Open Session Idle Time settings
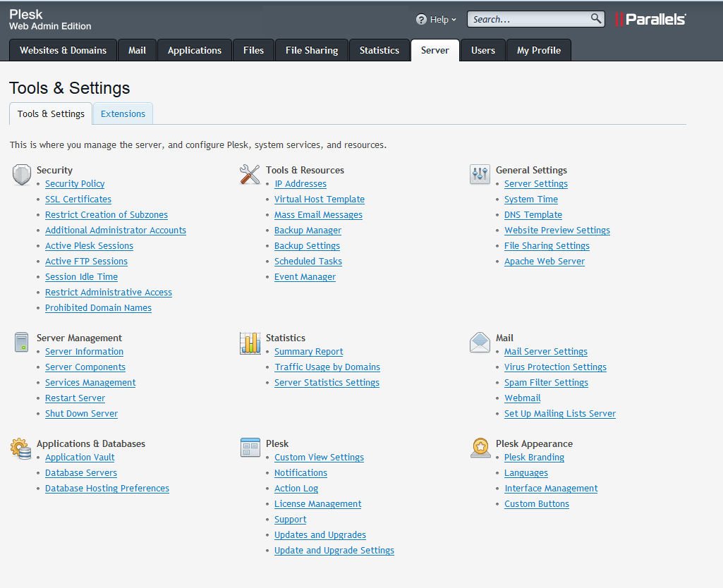723x588 pixels. tap(82, 276)
